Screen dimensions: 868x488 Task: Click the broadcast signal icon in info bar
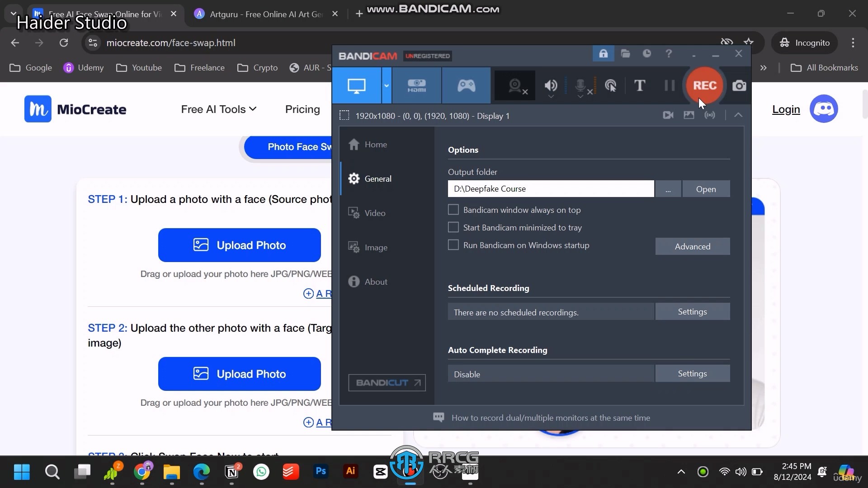[x=710, y=115]
